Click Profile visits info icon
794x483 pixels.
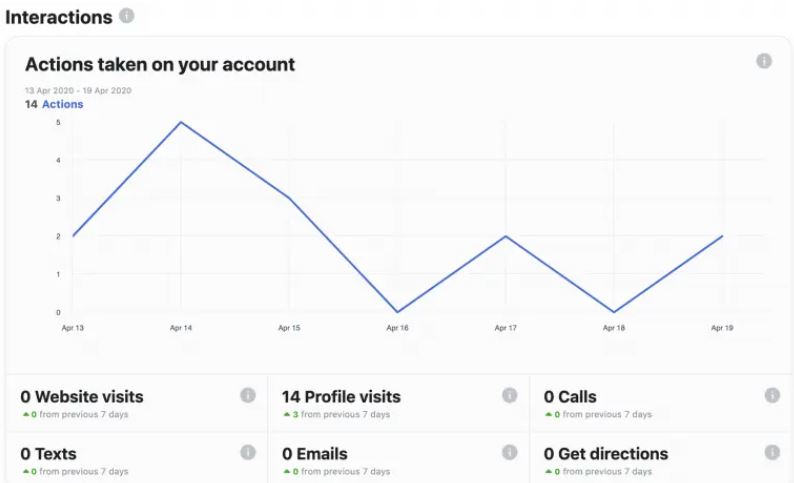[x=509, y=395]
